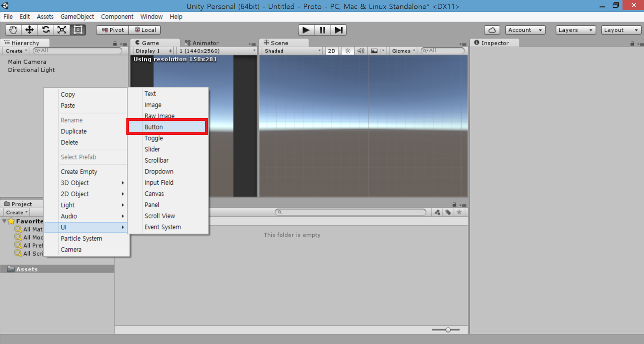
Task: Select Create Empty in context menu
Action: 86,172
